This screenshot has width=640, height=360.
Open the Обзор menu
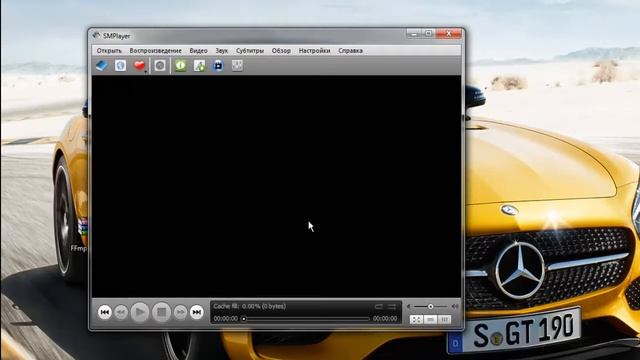pos(281,51)
